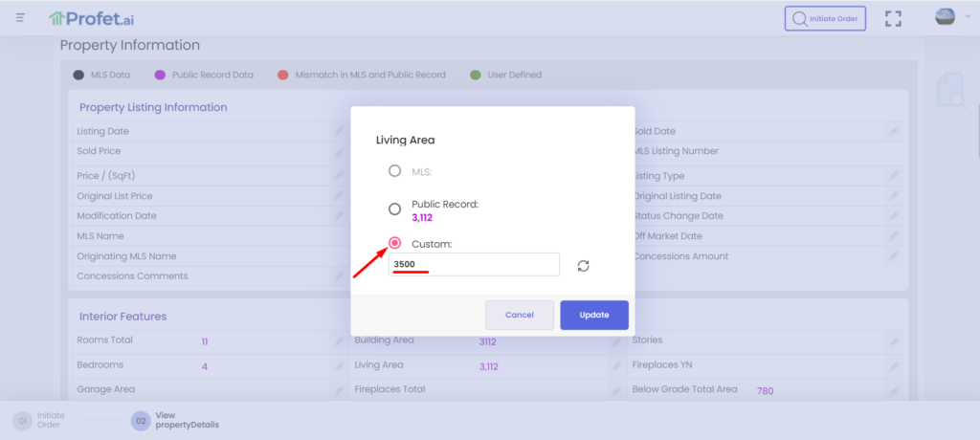Click the Initiate Order search button
This screenshot has width=980, height=440.
[825, 18]
